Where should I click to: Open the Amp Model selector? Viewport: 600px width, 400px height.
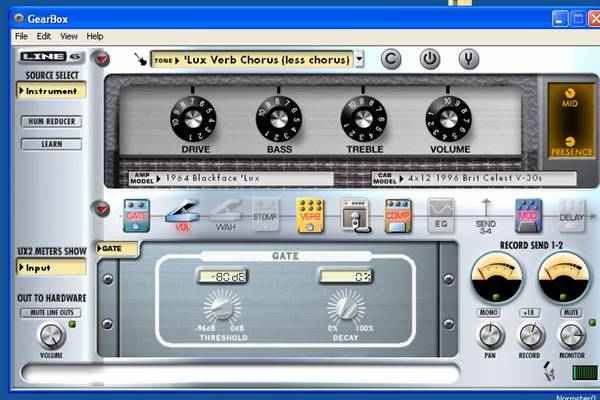pyautogui.click(x=232, y=178)
